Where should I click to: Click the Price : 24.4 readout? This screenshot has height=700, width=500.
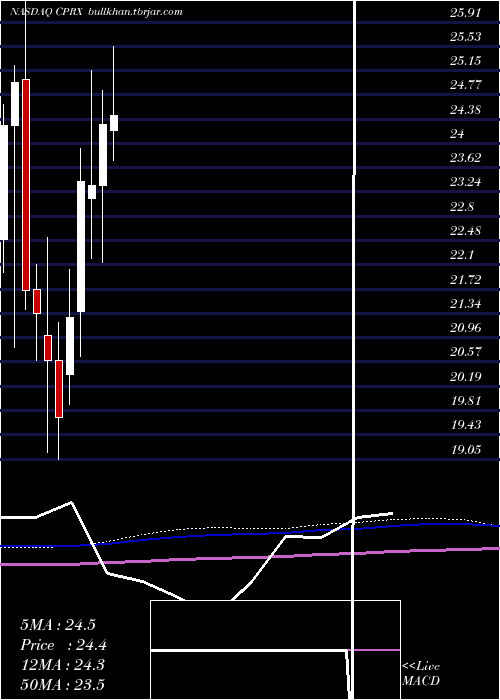(x=63, y=645)
